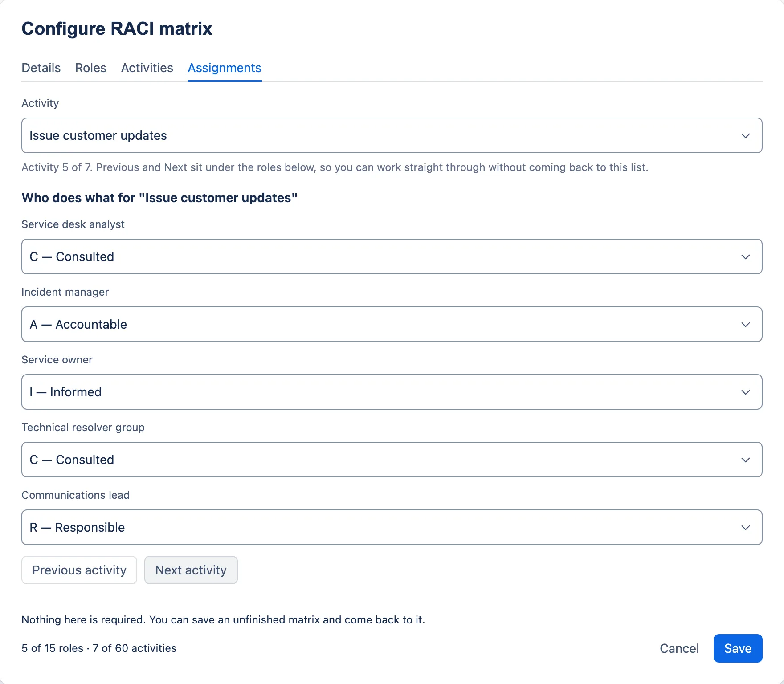Open the Communications lead assignment dropdown
Image resolution: width=784 pixels, height=684 pixels.
392,527
